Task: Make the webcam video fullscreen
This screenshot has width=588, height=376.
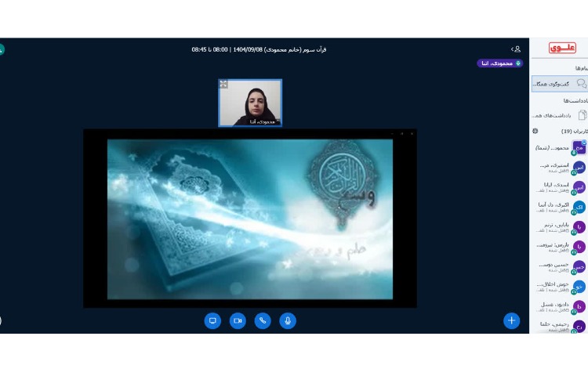Action: pyautogui.click(x=223, y=84)
